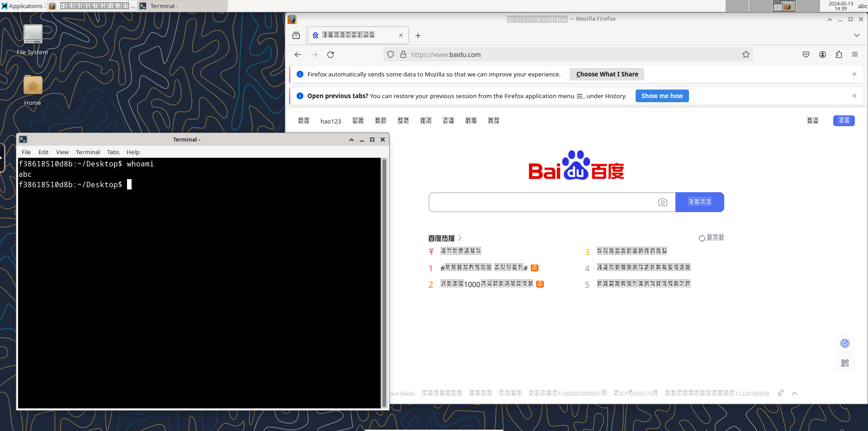Screen dimensions: 868x431
Task: Open the Terminal Edit menu
Action: 43,152
